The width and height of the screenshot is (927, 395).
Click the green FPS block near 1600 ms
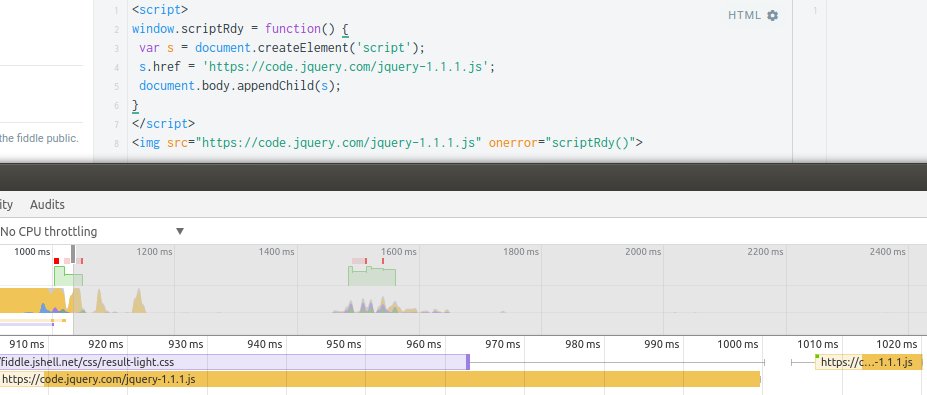tap(371, 276)
